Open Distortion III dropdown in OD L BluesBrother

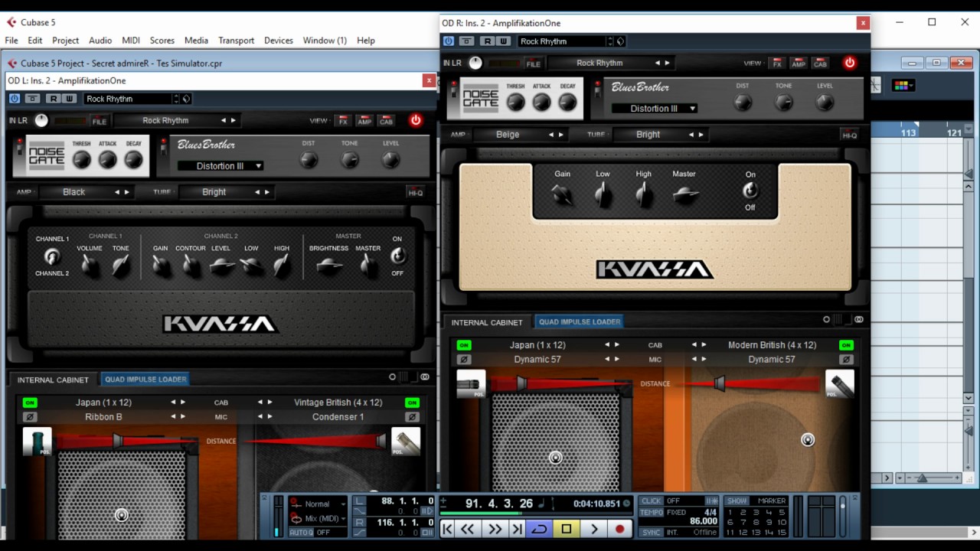(220, 166)
